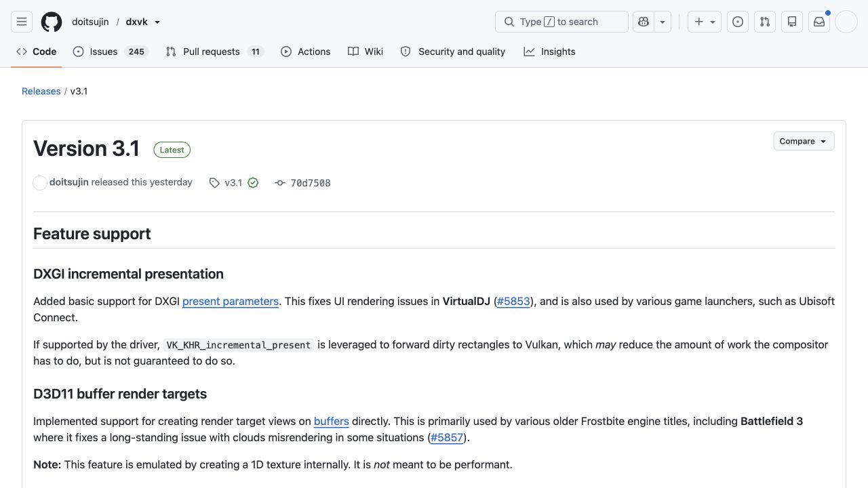Follow the present parameters link
This screenshot has height=488, width=868.
pyautogui.click(x=231, y=301)
